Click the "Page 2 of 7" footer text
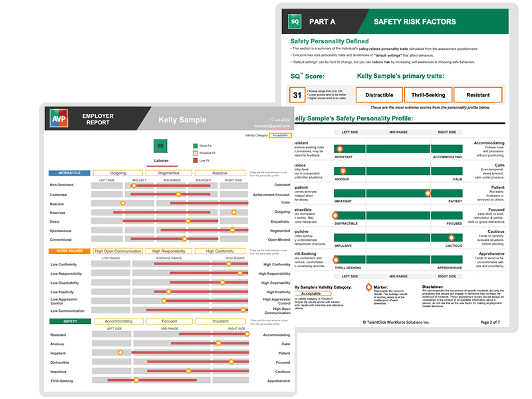Viewport: 532px width, 399px height. pos(490,323)
